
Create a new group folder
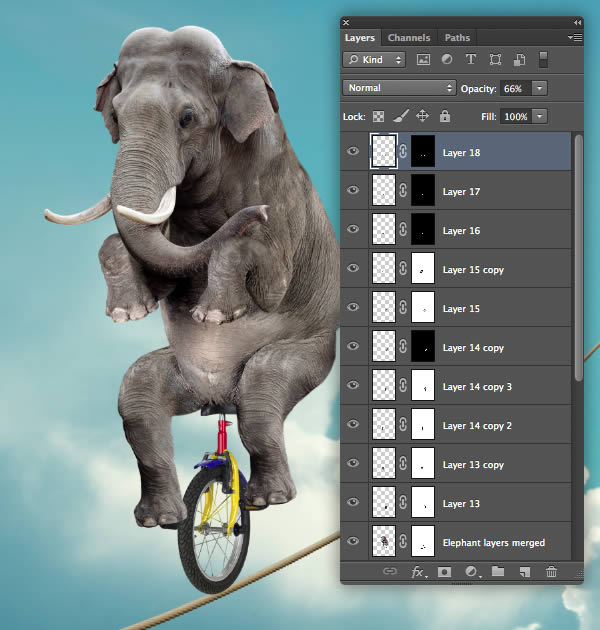[498, 571]
